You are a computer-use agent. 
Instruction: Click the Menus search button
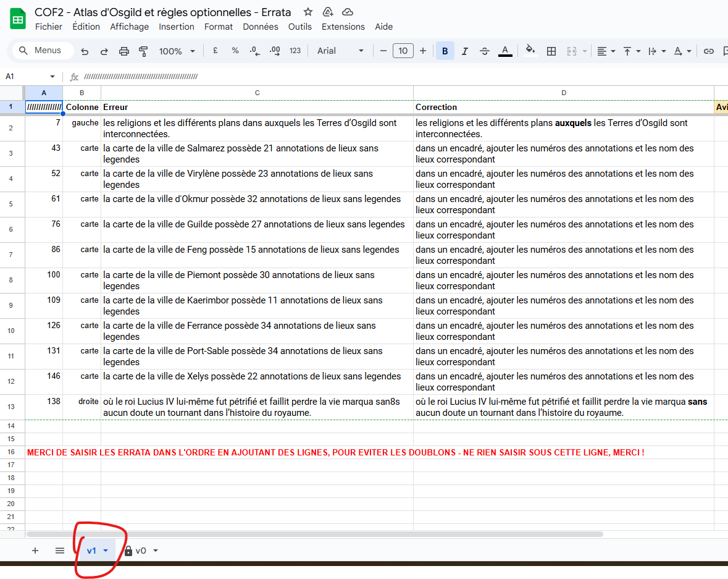[41, 51]
